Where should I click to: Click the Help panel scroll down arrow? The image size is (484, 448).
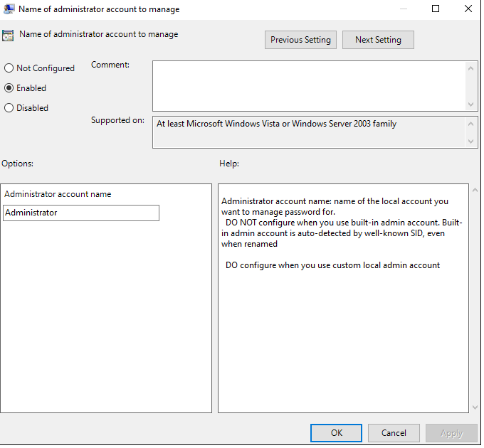coord(475,407)
